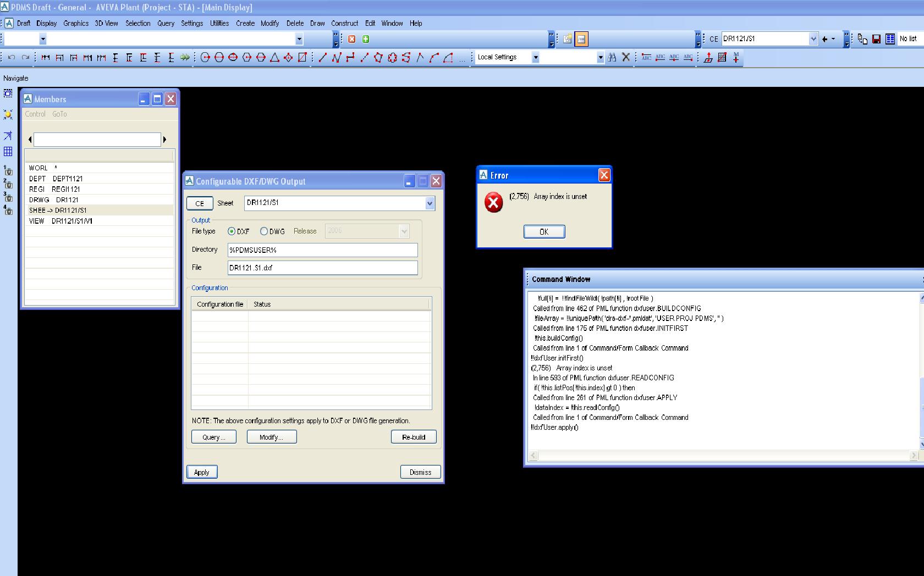Open the Graphics menu
The height and width of the screenshot is (576, 924).
coord(76,23)
